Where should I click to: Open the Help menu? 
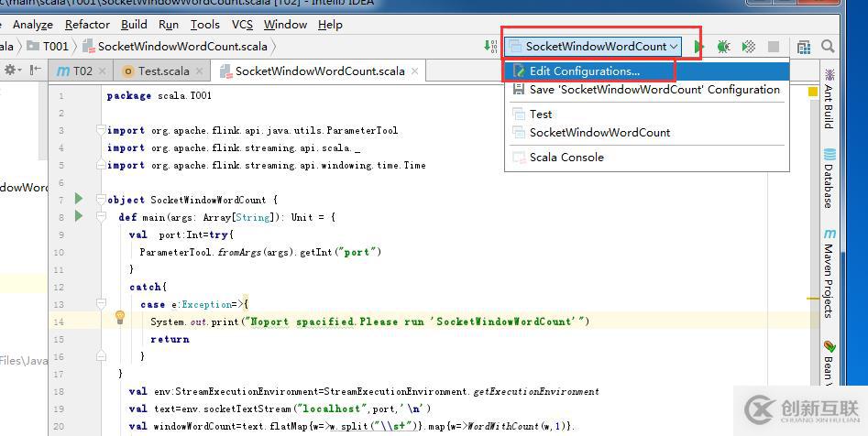(x=330, y=25)
